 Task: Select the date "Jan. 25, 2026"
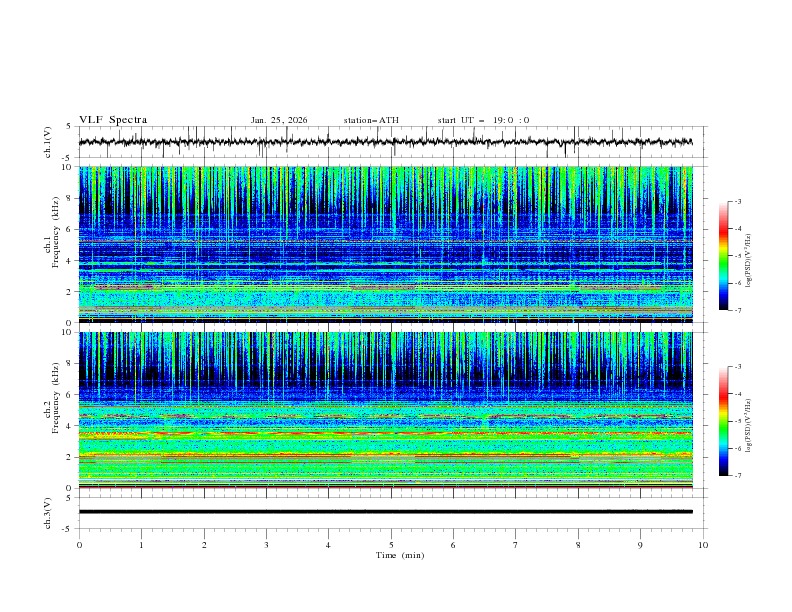pyautogui.click(x=279, y=120)
